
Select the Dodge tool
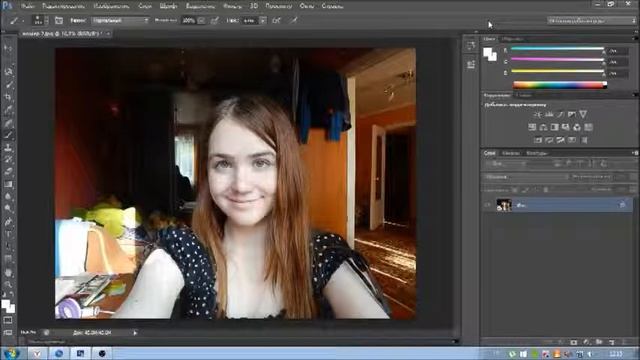(8, 209)
